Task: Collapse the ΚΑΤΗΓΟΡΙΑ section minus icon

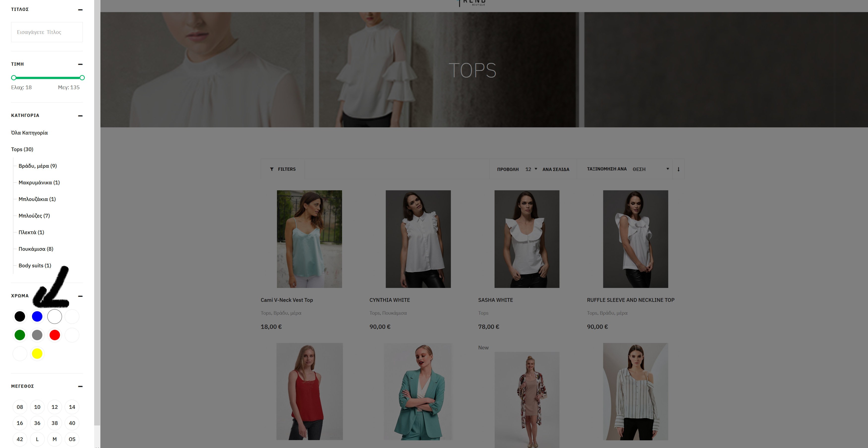Action: (80, 116)
